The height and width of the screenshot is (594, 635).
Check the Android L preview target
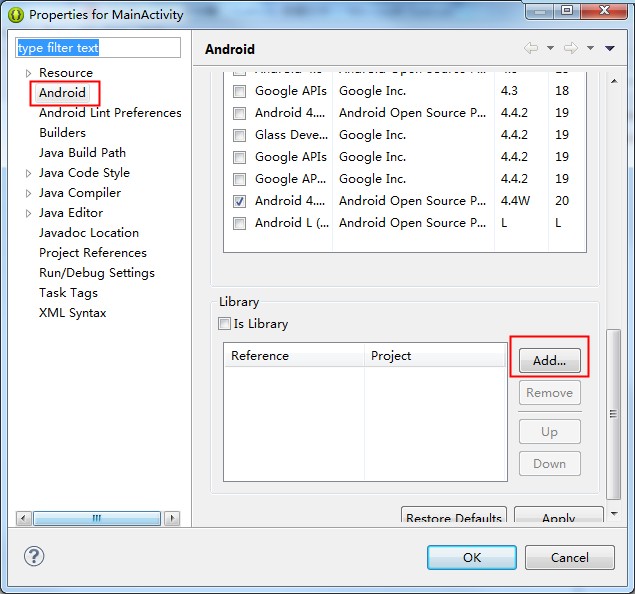pyautogui.click(x=239, y=223)
